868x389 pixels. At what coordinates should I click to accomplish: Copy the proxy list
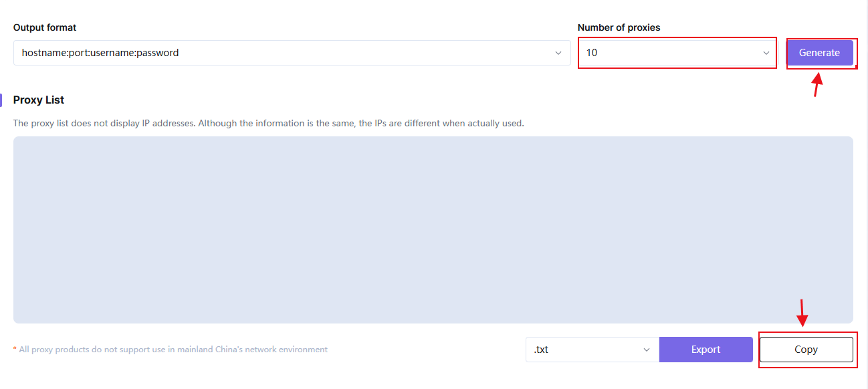click(806, 350)
